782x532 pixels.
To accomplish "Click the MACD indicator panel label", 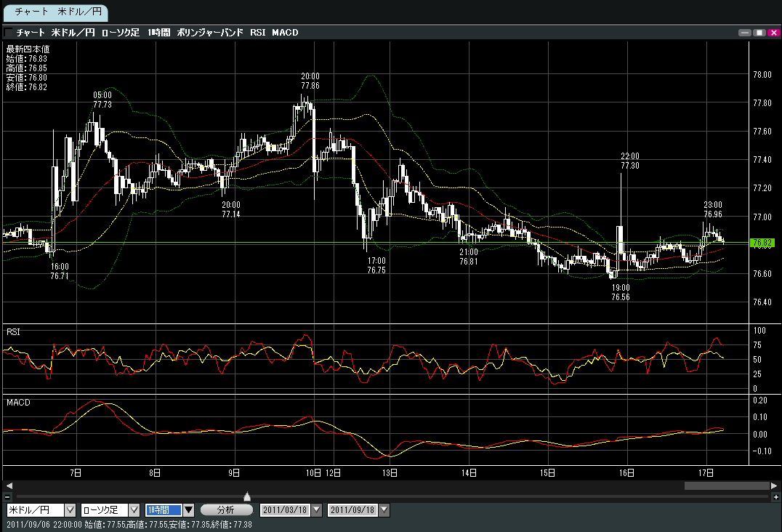I will point(17,402).
